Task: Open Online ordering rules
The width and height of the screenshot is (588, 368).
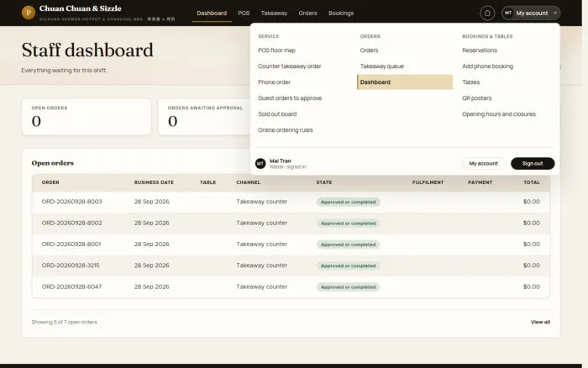Action: point(286,129)
